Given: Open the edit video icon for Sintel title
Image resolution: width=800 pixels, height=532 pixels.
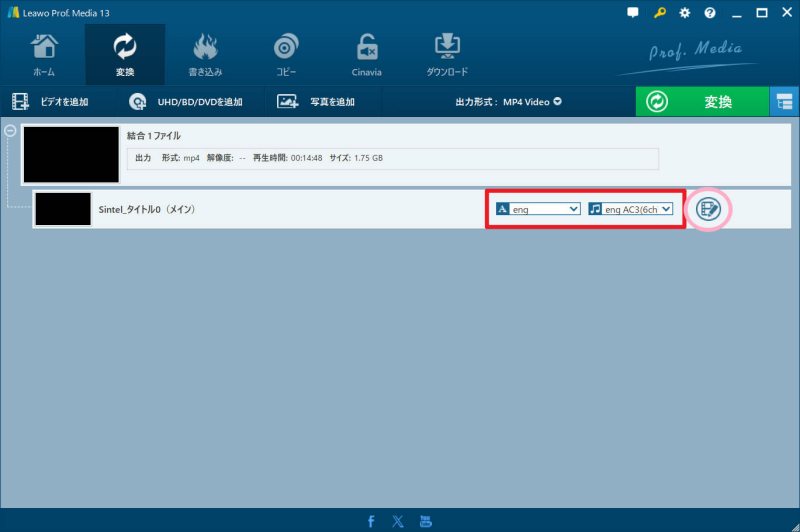Looking at the screenshot, I should point(708,209).
